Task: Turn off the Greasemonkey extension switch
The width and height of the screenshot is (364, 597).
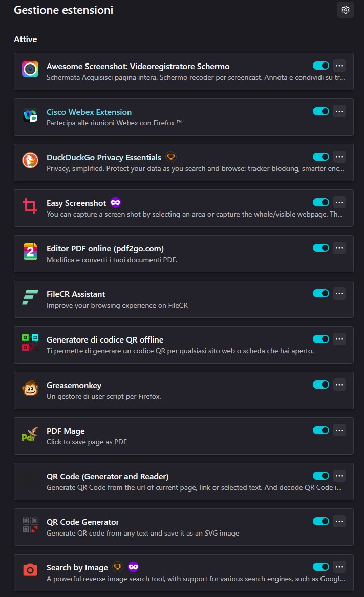Action: (321, 385)
